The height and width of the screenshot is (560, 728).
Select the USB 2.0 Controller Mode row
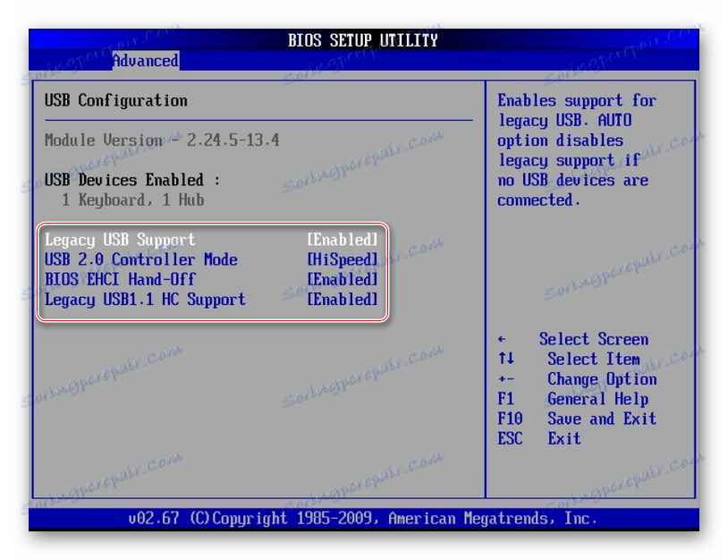tap(140, 259)
